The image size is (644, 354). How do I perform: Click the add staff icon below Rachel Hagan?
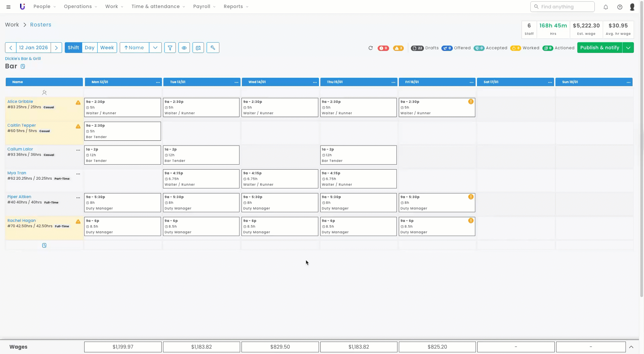[44, 245]
